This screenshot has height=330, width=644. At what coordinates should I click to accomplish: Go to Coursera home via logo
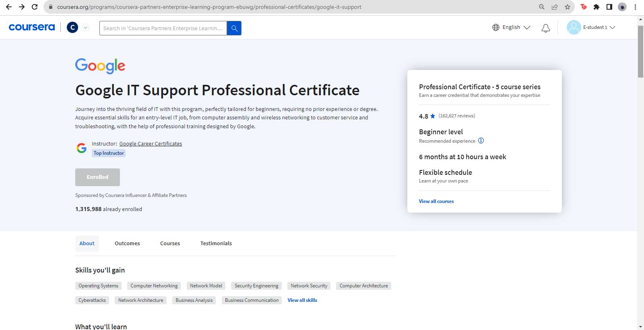click(x=32, y=27)
